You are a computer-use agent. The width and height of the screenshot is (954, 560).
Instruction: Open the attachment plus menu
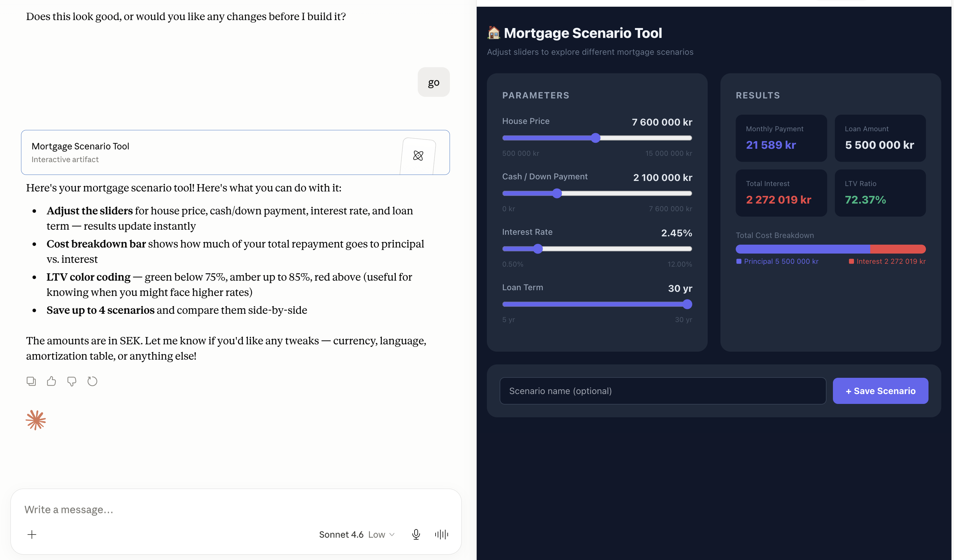click(32, 535)
